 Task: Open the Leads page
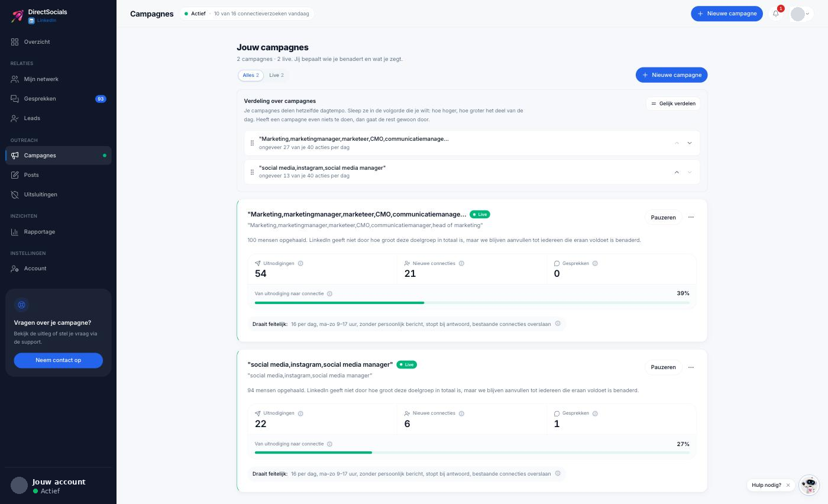[x=58, y=118]
